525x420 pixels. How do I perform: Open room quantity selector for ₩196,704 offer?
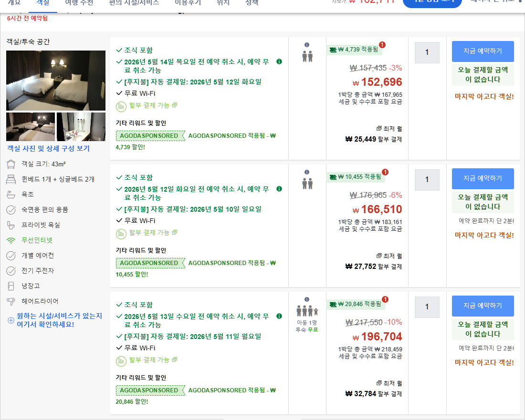[427, 307]
